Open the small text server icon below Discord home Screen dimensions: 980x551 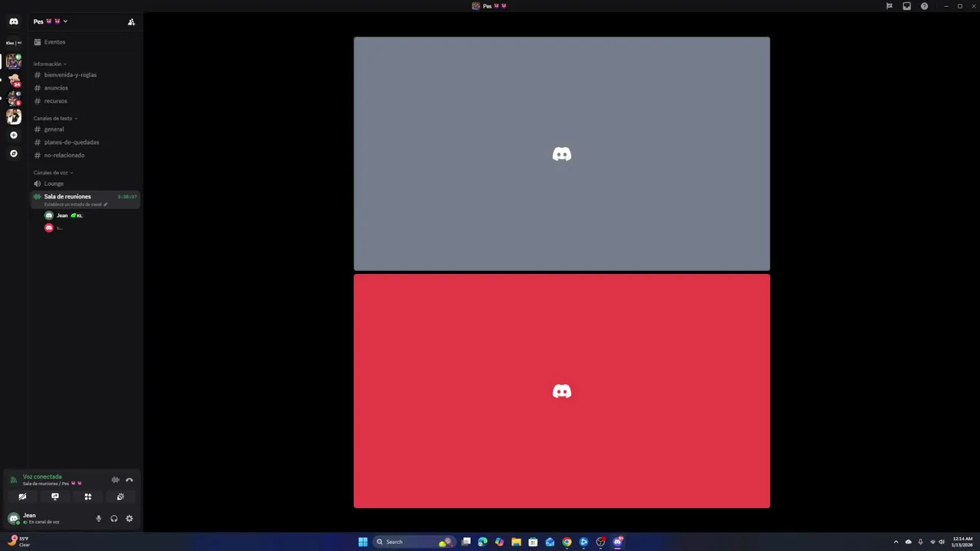pos(14,43)
